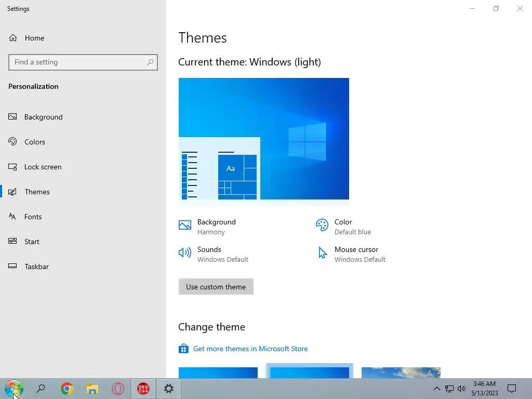Image resolution: width=532 pixels, height=399 pixels.
Task: Switch to Dev-C++ in taskbar
Action: [x=143, y=389]
